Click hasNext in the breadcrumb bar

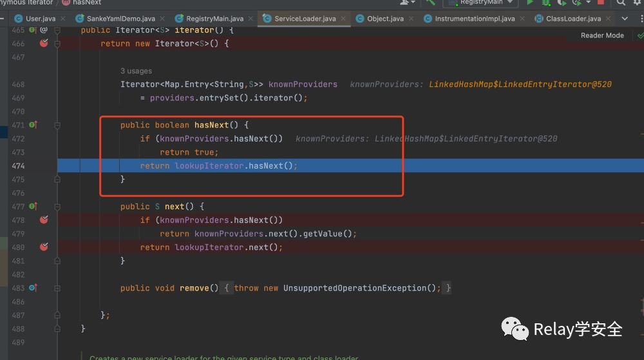(x=87, y=3)
